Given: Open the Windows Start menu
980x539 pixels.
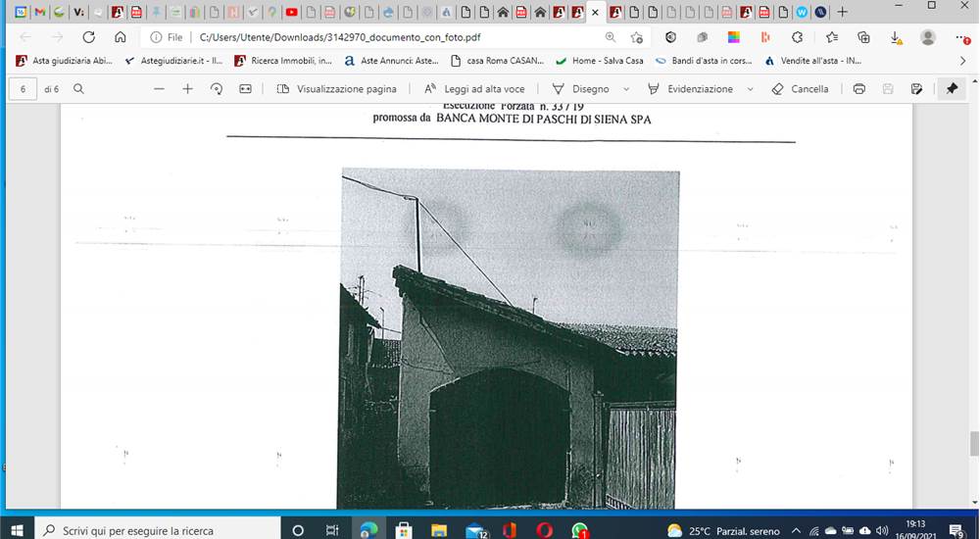Looking at the screenshot, I should [17, 530].
